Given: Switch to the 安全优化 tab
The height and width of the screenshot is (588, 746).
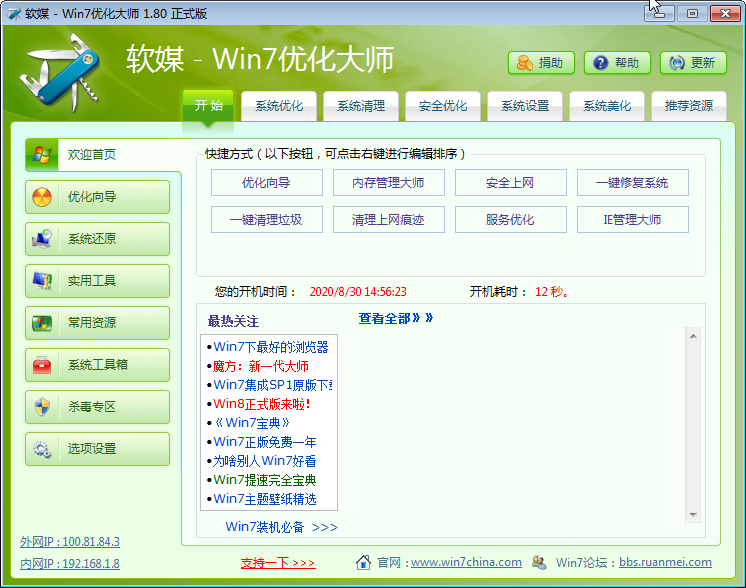Looking at the screenshot, I should tap(443, 106).
